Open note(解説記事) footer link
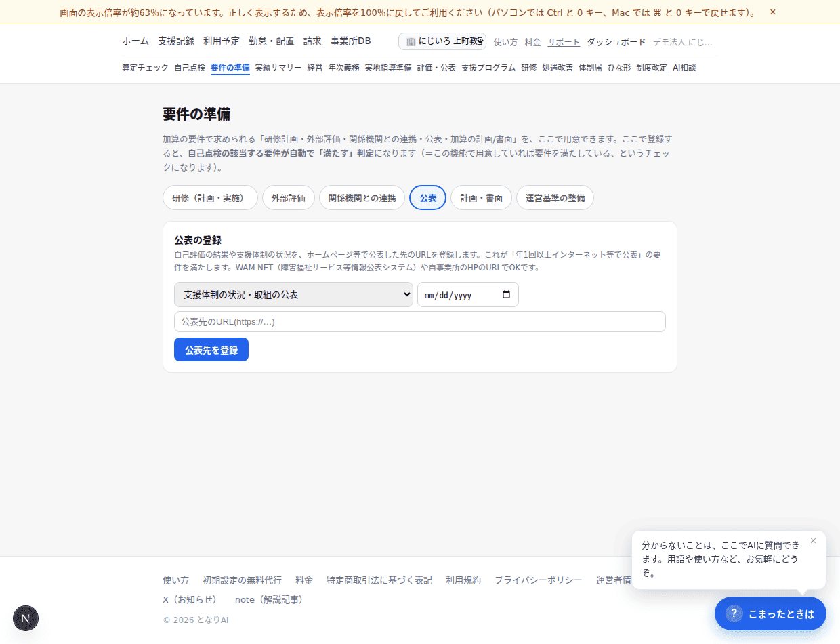This screenshot has height=644, width=840. [x=271, y=600]
